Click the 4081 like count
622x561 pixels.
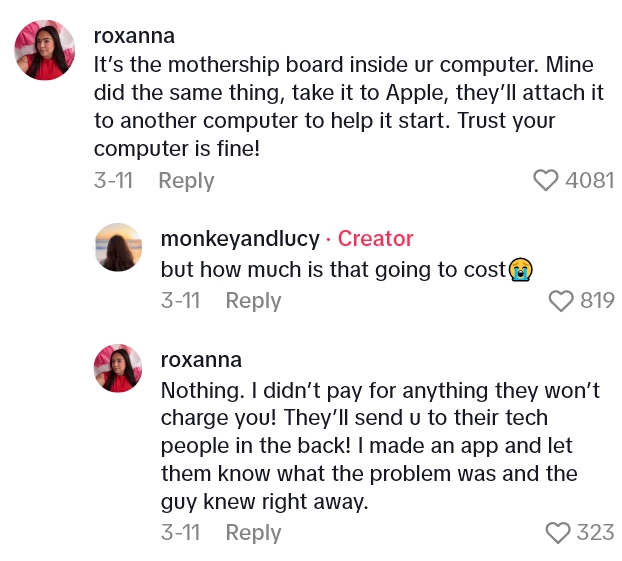click(589, 180)
